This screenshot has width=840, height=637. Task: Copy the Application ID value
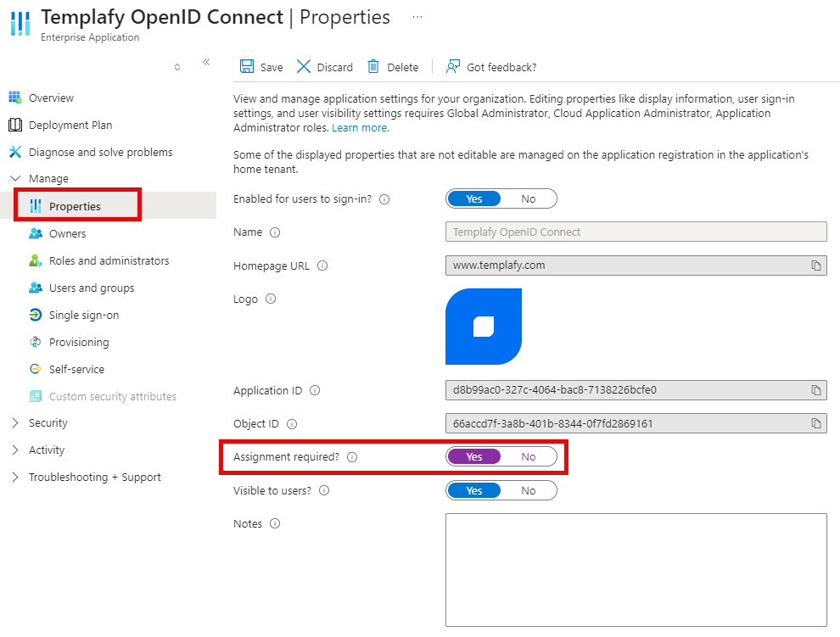point(817,390)
